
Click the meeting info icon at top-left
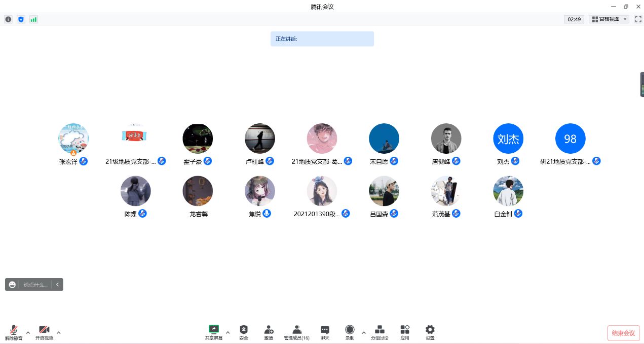(8, 19)
